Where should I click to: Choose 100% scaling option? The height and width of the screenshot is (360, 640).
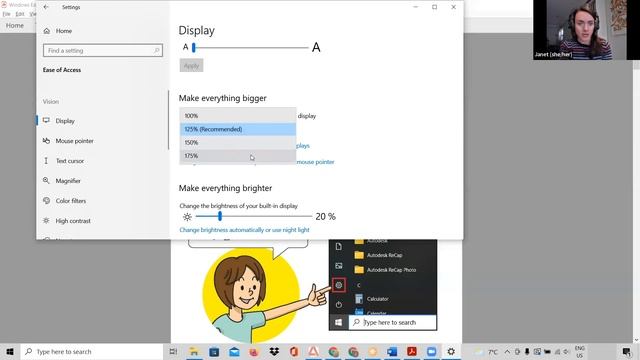click(x=238, y=116)
